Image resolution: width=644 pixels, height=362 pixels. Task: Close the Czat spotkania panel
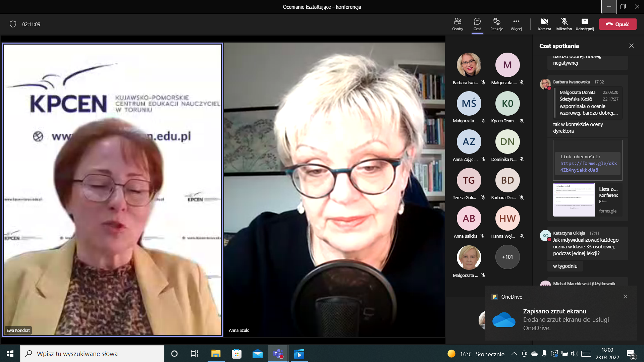point(631,46)
